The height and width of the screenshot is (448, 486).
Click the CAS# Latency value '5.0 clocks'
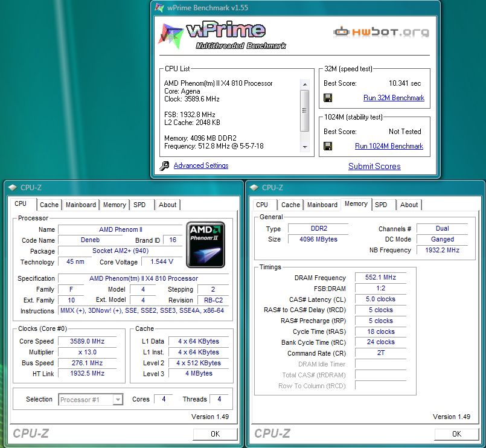380,299
